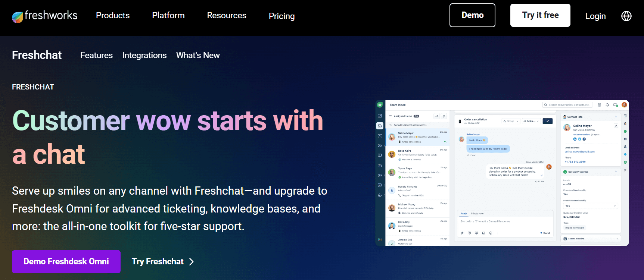Open the app switcher grid icon

point(380,239)
